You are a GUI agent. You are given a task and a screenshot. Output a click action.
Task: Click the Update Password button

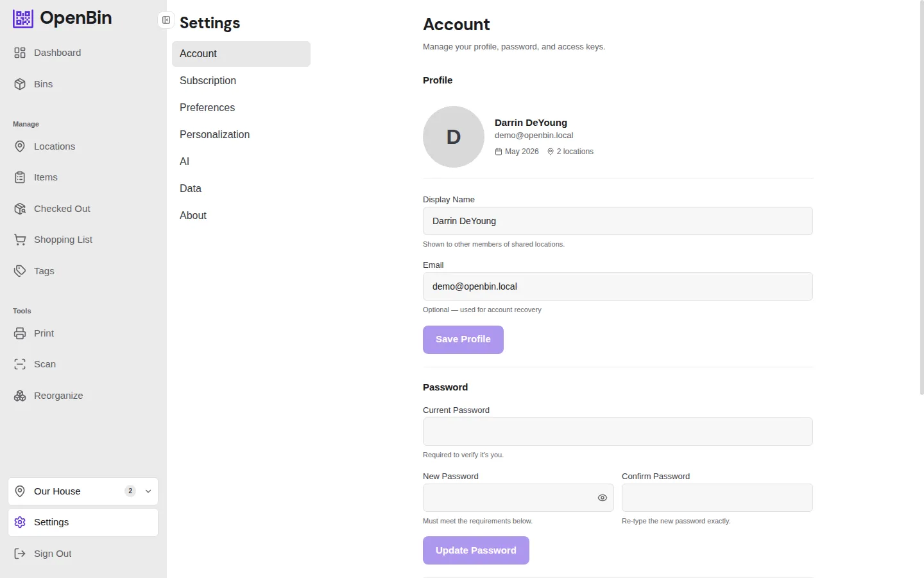[x=476, y=550]
